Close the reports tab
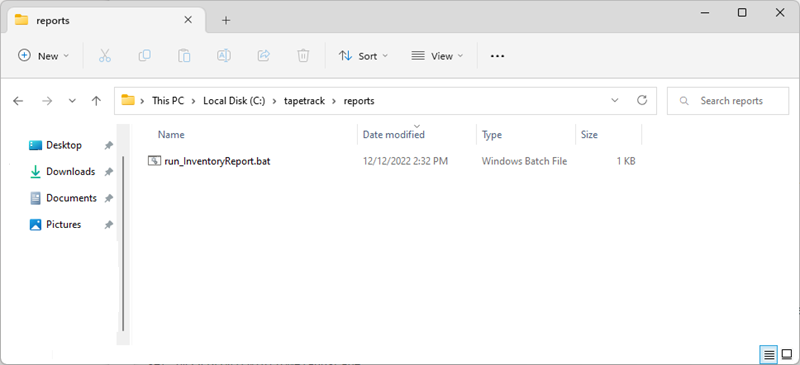The width and height of the screenshot is (800, 365). (x=188, y=20)
